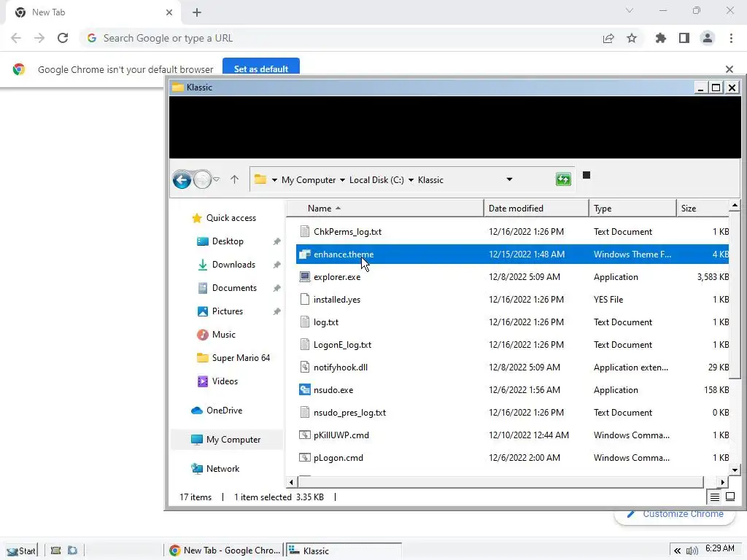The width and height of the screenshot is (747, 560).
Task: Go up one folder level in Explorer
Action: pos(234,179)
